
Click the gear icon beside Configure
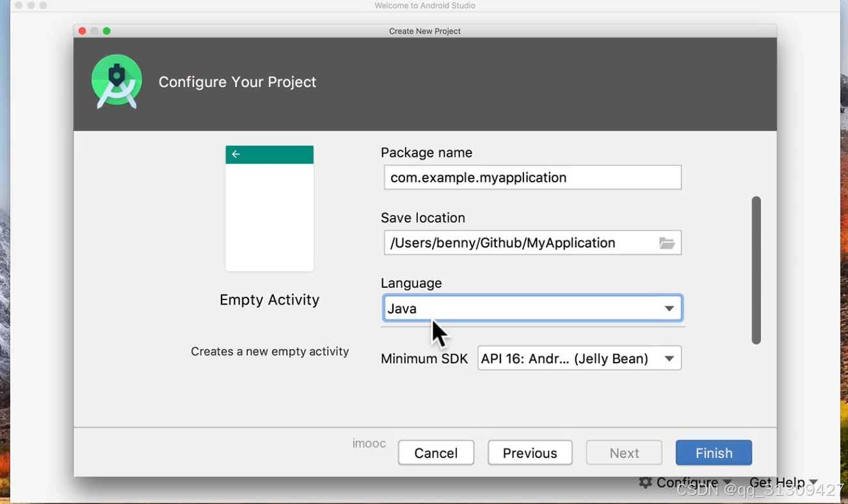646,482
